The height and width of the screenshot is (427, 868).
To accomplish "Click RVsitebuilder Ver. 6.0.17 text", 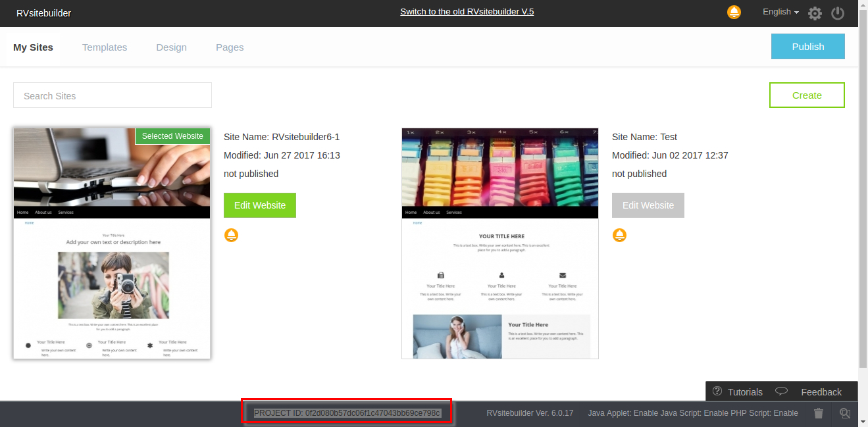I will pyautogui.click(x=530, y=413).
